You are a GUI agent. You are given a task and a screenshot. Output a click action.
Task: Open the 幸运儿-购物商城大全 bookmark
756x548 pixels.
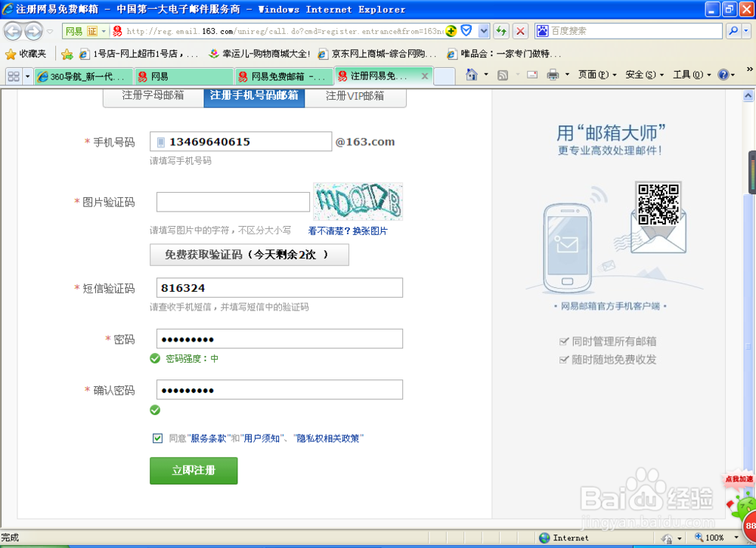pos(259,54)
